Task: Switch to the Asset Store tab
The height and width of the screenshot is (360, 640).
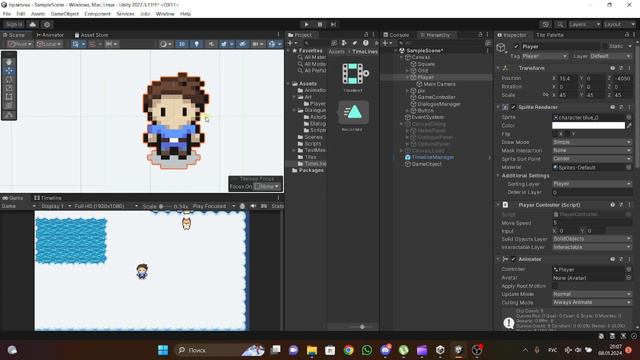Action: point(91,35)
